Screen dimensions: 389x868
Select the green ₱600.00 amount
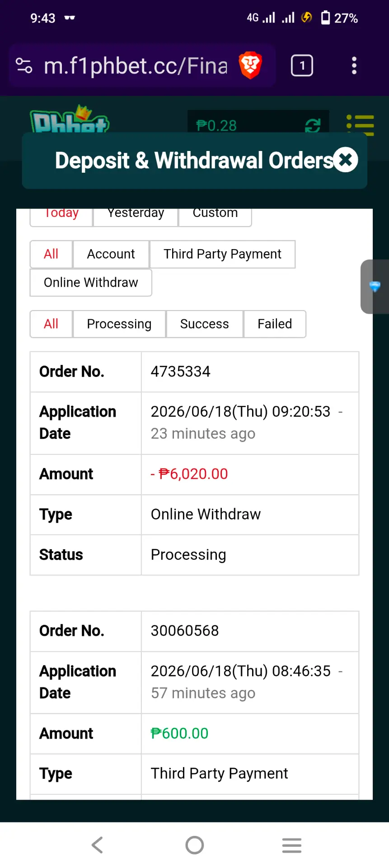(x=179, y=733)
